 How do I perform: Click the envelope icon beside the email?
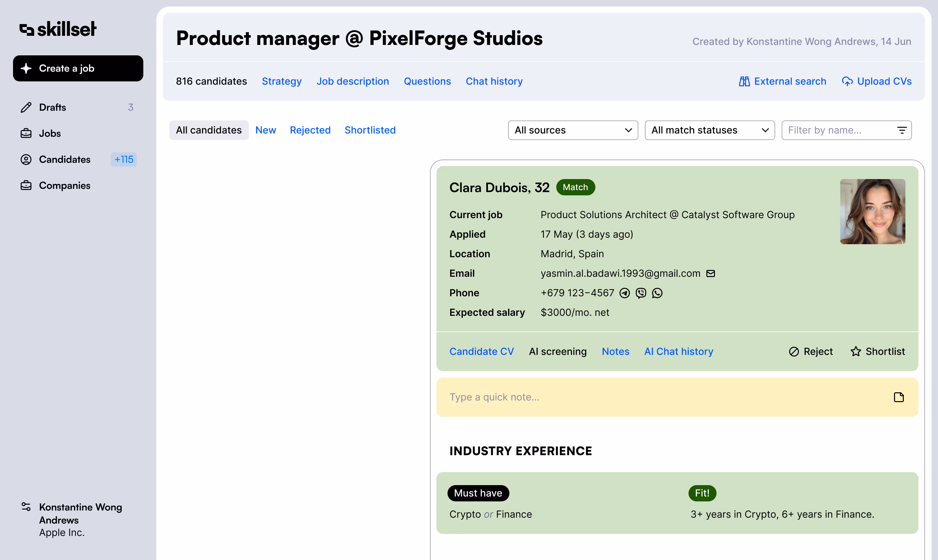711,273
